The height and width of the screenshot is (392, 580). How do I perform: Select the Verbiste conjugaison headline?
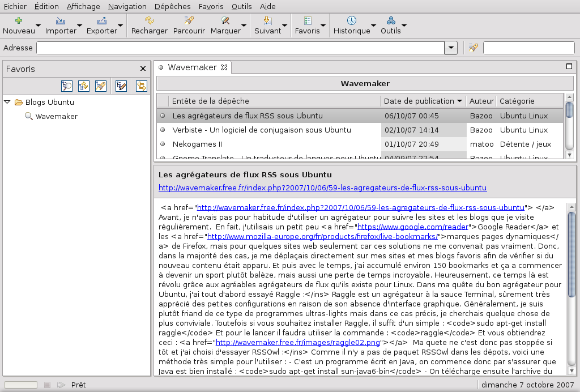point(262,130)
